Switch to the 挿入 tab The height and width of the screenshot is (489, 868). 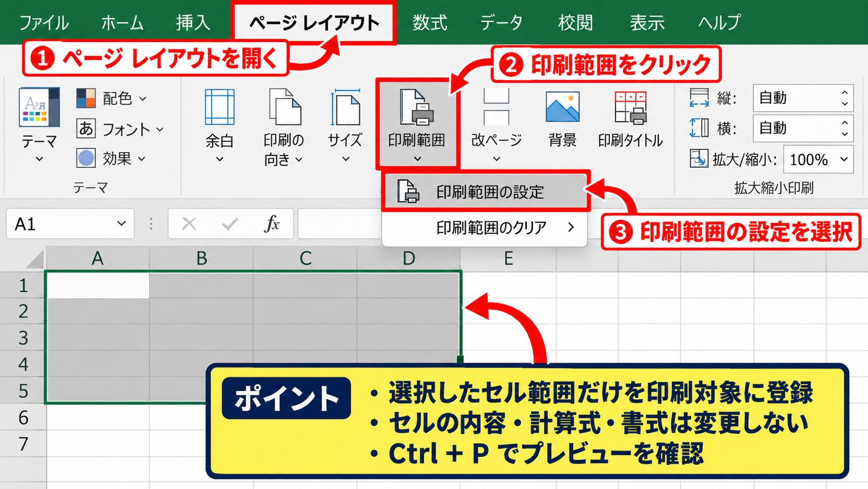click(x=193, y=23)
